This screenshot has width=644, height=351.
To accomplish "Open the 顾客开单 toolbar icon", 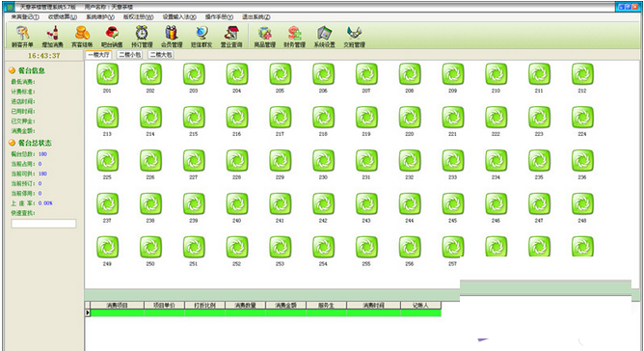I will coord(22,37).
